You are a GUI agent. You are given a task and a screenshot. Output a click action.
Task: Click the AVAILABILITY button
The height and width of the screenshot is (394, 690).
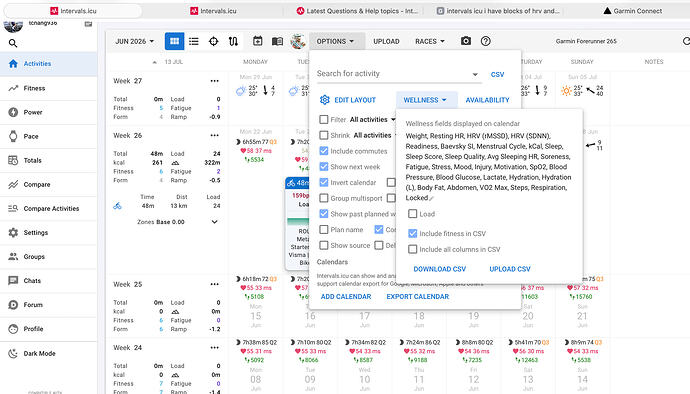pyautogui.click(x=488, y=100)
